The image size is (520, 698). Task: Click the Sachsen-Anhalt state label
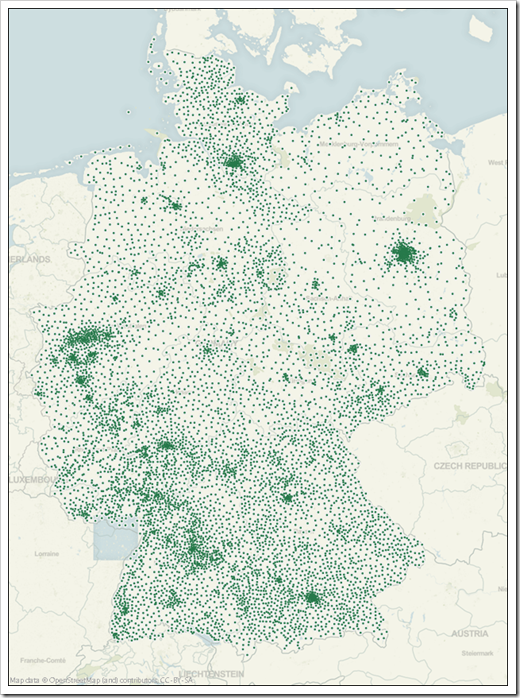(x=328, y=298)
